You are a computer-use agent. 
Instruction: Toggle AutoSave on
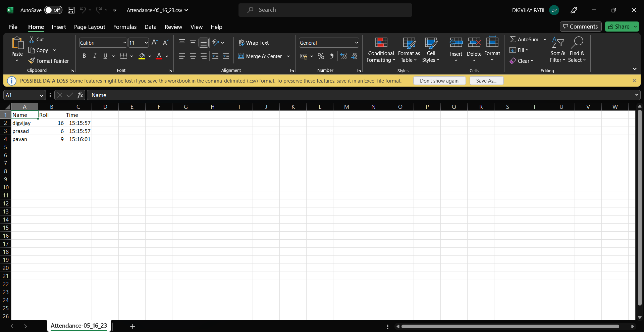(53, 10)
